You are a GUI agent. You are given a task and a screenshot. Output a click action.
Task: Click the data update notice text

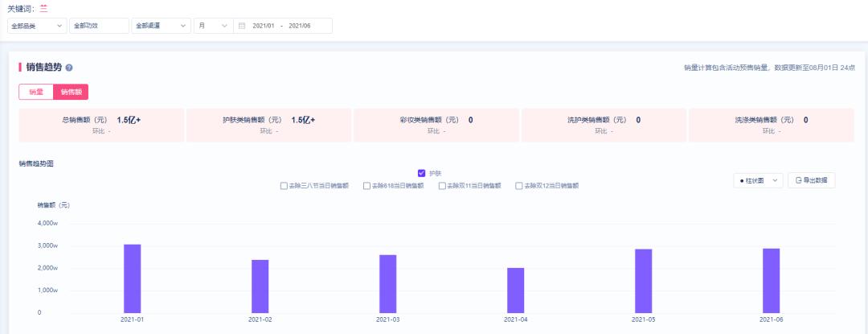pos(769,68)
